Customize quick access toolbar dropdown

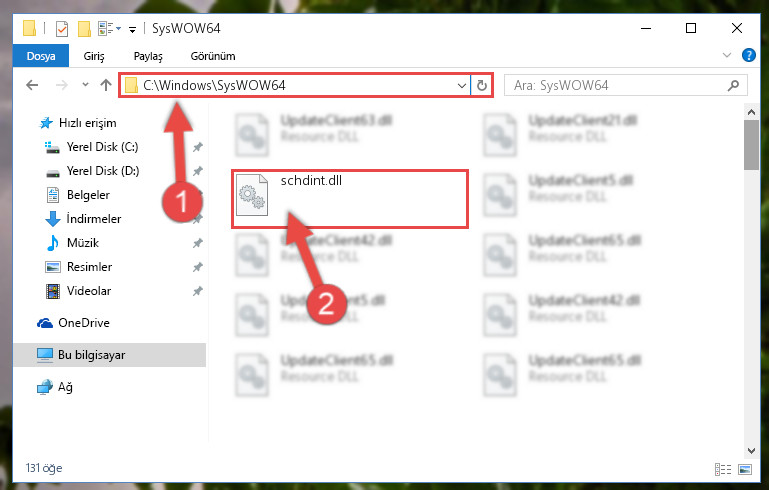pos(132,30)
